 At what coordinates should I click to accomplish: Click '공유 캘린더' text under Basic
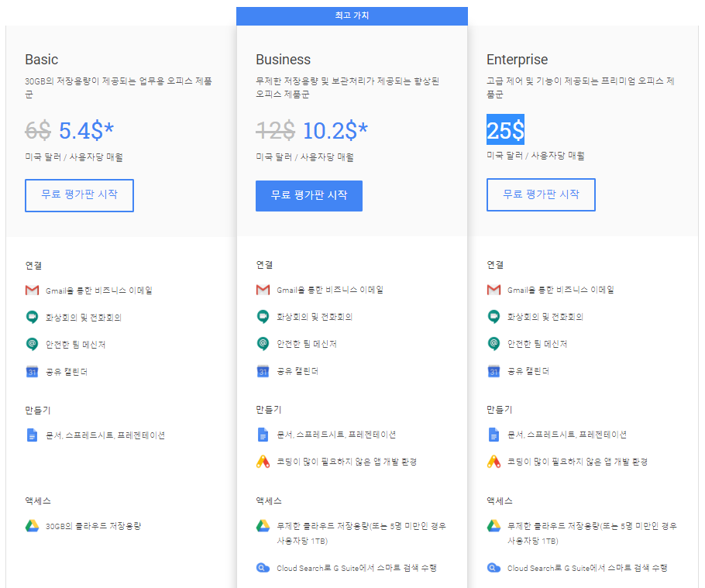pyautogui.click(x=67, y=372)
